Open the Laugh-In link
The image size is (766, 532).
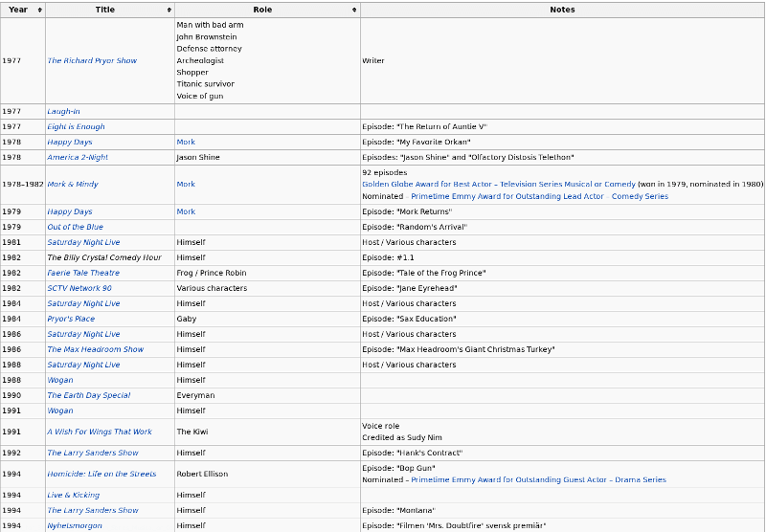pos(63,111)
